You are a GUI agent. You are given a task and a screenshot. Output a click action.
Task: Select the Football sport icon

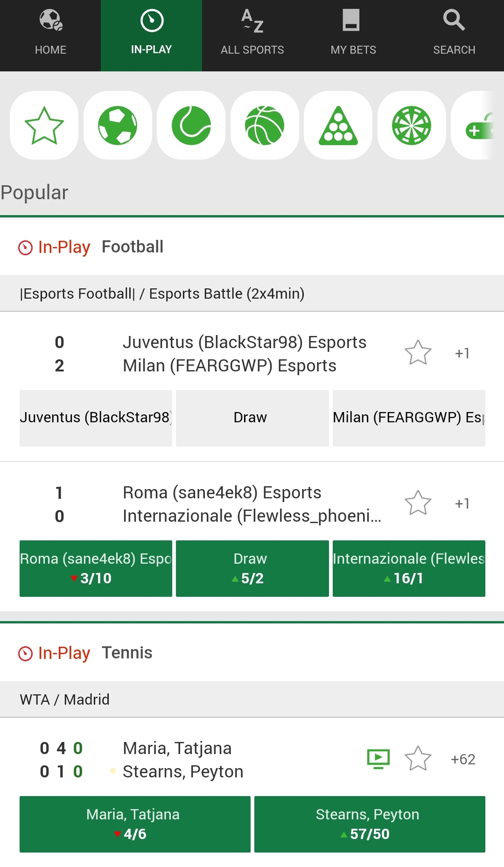click(117, 125)
